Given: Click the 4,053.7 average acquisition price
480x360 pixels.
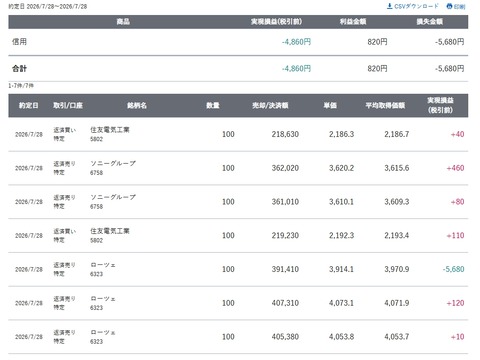Looking at the screenshot, I should (x=397, y=337).
